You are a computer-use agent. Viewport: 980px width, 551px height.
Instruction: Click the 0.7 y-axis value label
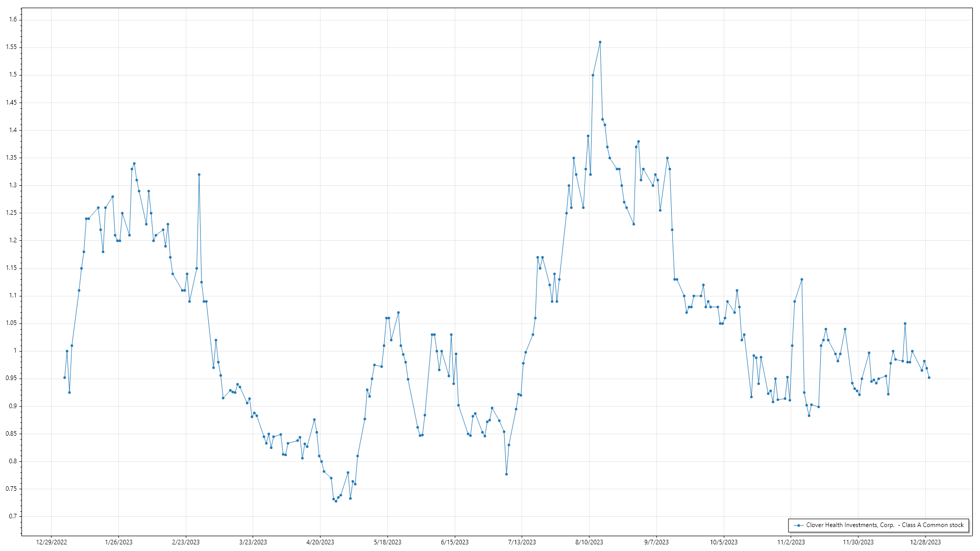click(x=13, y=516)
